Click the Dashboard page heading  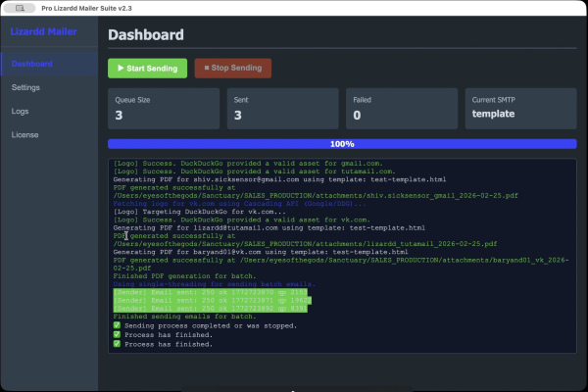coord(145,35)
